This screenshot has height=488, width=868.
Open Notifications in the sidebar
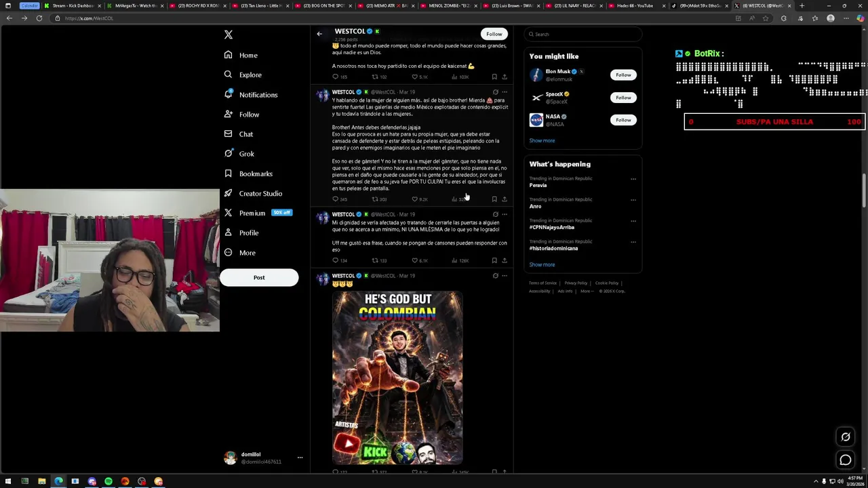point(251,95)
